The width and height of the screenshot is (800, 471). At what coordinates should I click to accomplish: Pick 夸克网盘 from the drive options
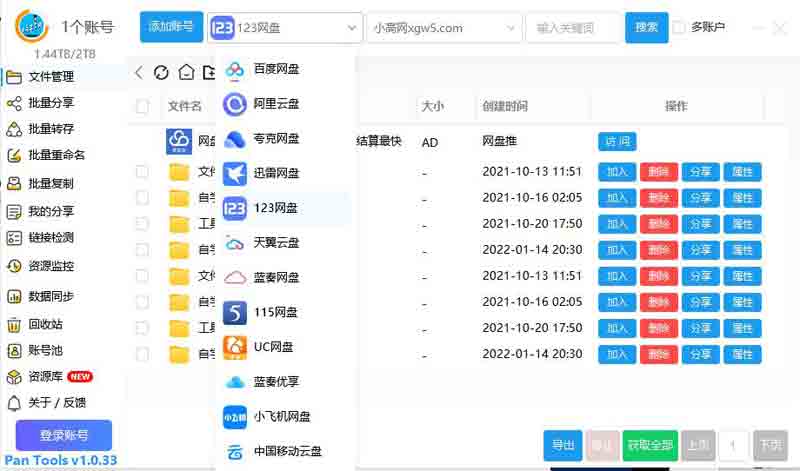276,139
